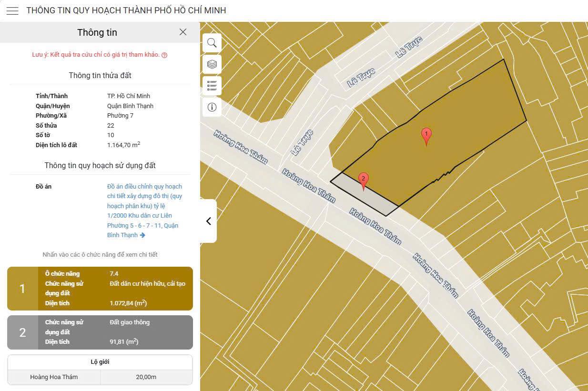Screen dimensions: 588x391
Task: Click the 20,00m road width cell
Action: [146, 377]
